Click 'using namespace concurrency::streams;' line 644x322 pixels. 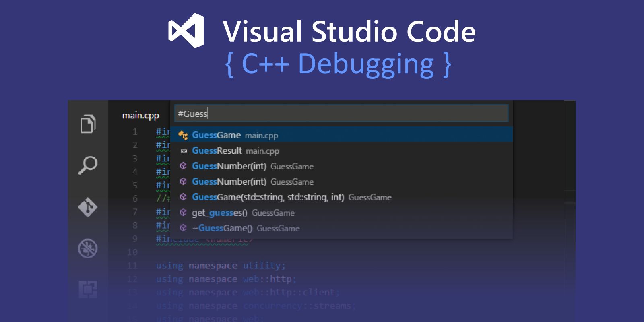point(256,305)
